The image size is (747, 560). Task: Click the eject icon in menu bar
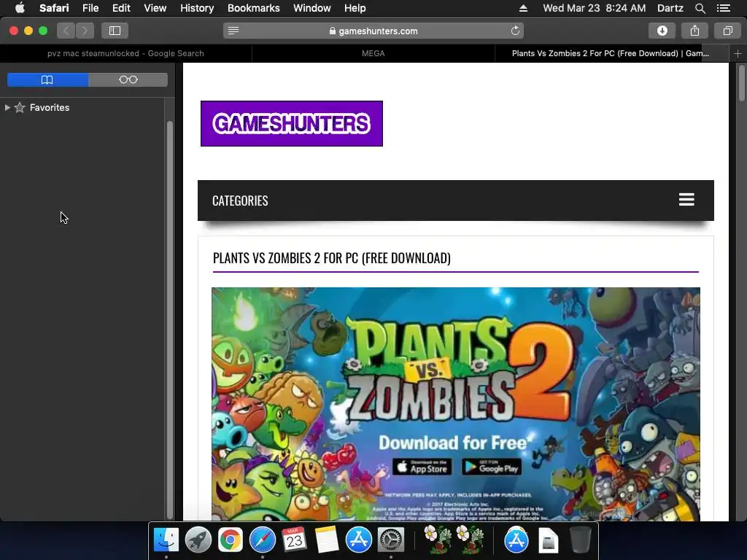[523, 8]
